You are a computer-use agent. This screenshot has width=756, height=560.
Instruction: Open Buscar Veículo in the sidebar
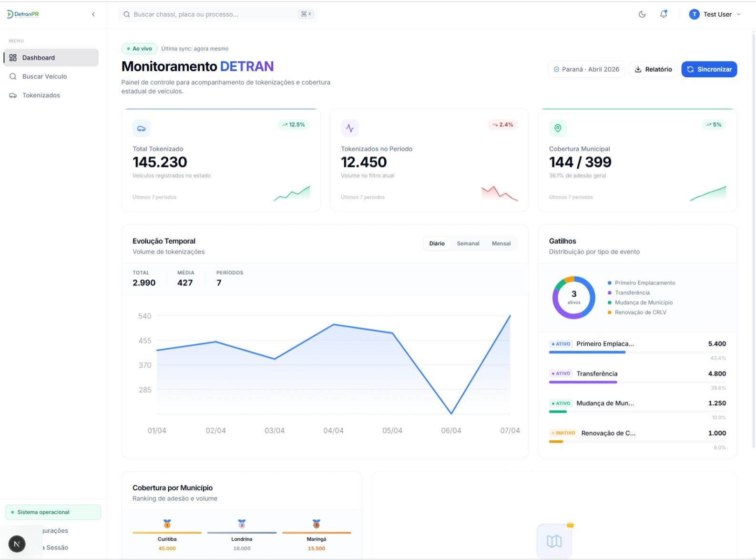51,76
